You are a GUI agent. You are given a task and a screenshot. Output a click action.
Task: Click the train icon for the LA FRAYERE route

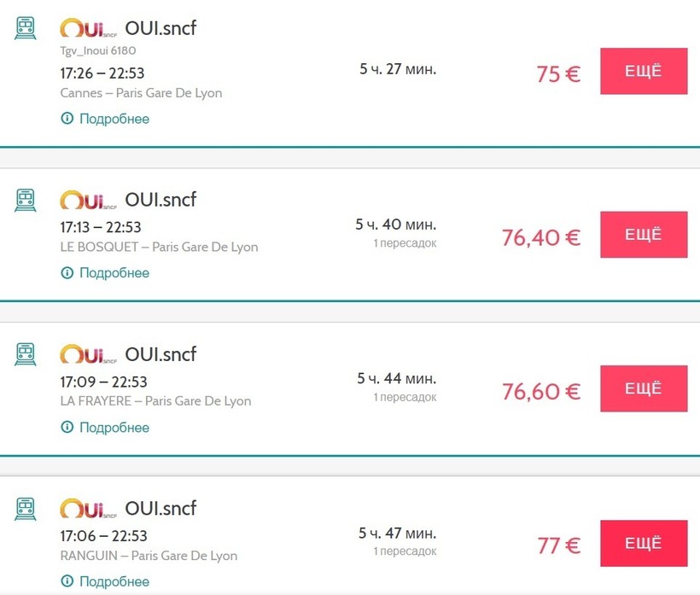tap(26, 353)
